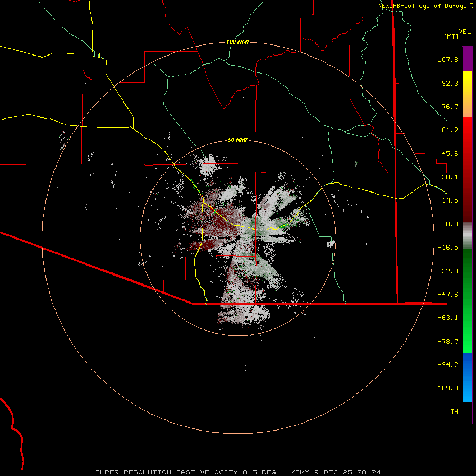Click the bright green band of the color scale
This screenshot has width=476, height=476.
pos(467,300)
